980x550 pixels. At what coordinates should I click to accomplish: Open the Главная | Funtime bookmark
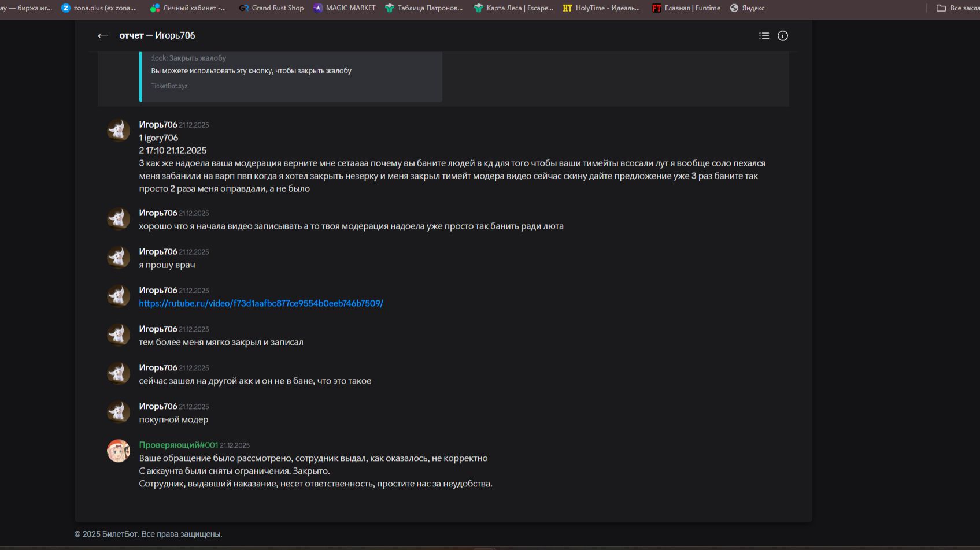[x=686, y=8]
